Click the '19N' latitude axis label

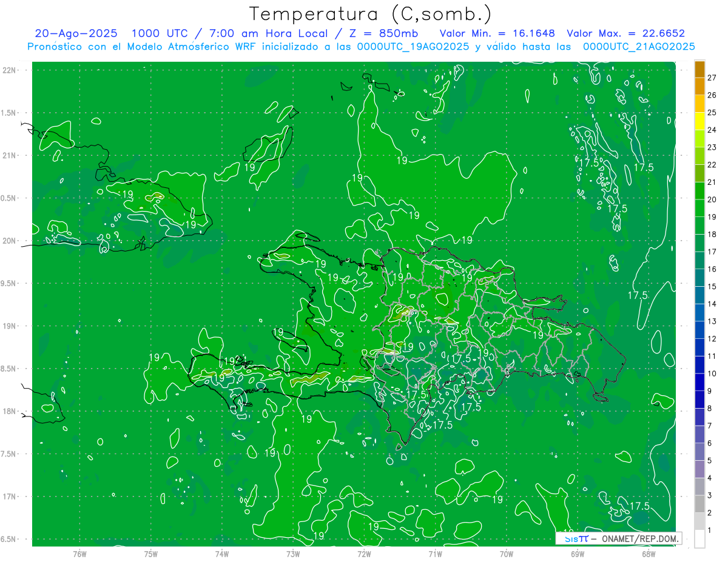click(9, 326)
